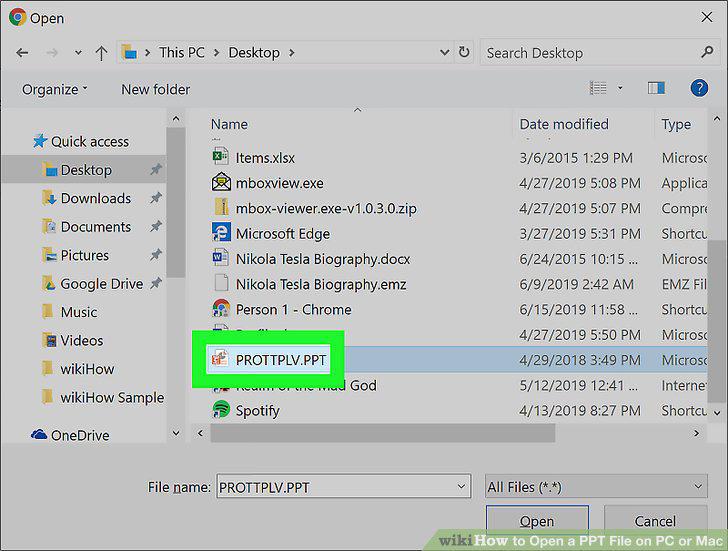Select the PROTTPLV.PPT PowerPoint file icon
This screenshot has height=551, width=728.
(220, 359)
